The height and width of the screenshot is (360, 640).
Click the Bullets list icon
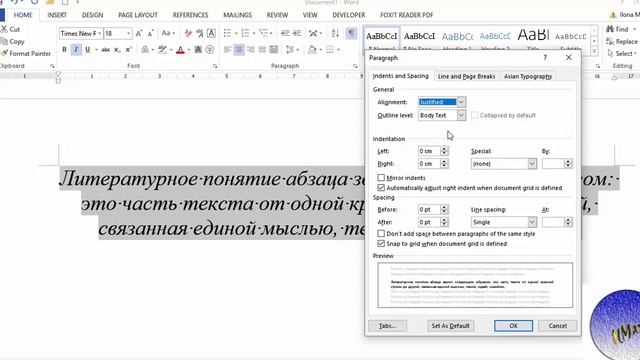tap(227, 33)
